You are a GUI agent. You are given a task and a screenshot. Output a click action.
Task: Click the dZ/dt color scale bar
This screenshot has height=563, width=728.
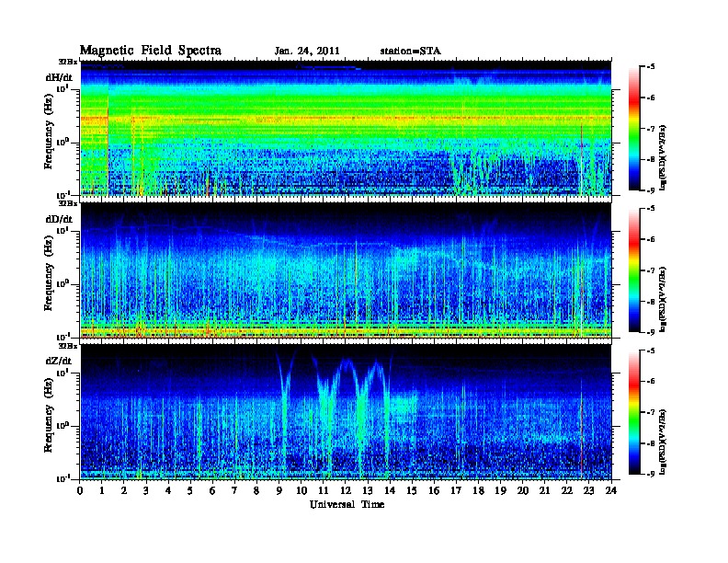click(x=634, y=412)
